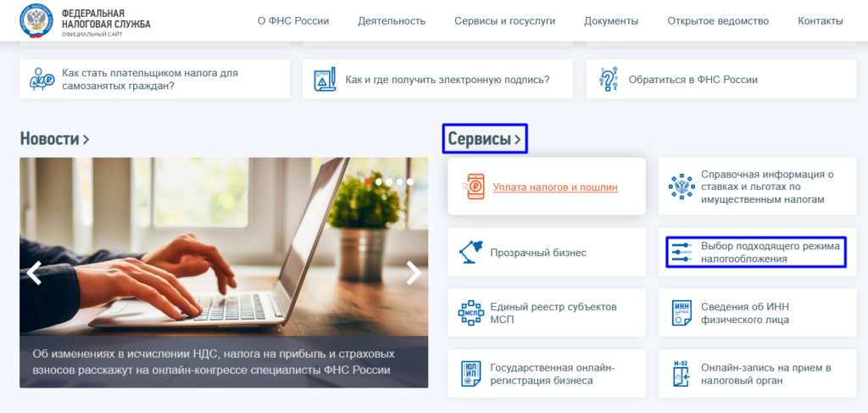The width and height of the screenshot is (868, 413).
Task: Show previous news slide with left arrow
Action: (34, 273)
